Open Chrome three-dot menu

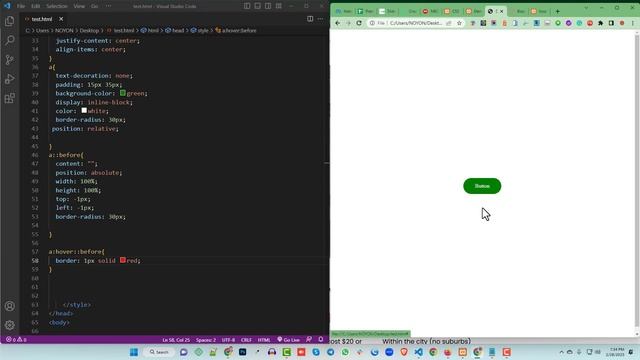click(633, 23)
